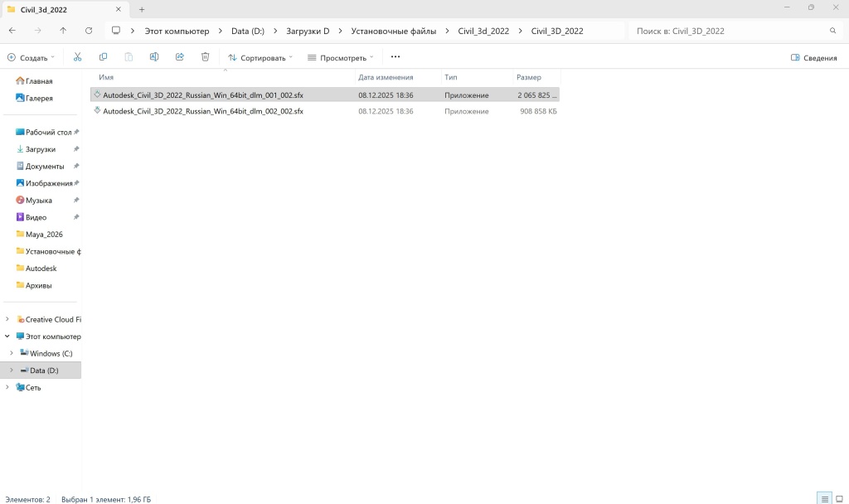Screen dimensions: 849x504
Task: Refresh the current folder view
Action: pyautogui.click(x=89, y=31)
